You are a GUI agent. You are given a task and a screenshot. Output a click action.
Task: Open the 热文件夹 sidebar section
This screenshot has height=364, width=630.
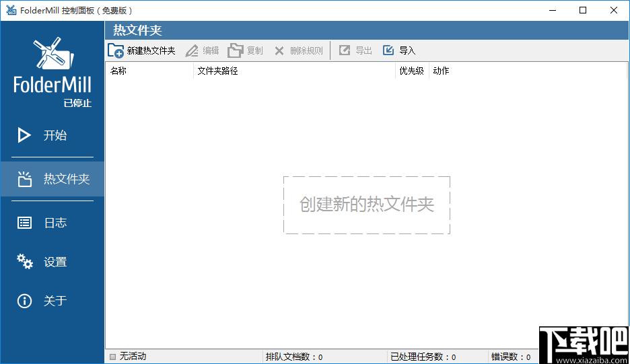pyautogui.click(x=53, y=179)
